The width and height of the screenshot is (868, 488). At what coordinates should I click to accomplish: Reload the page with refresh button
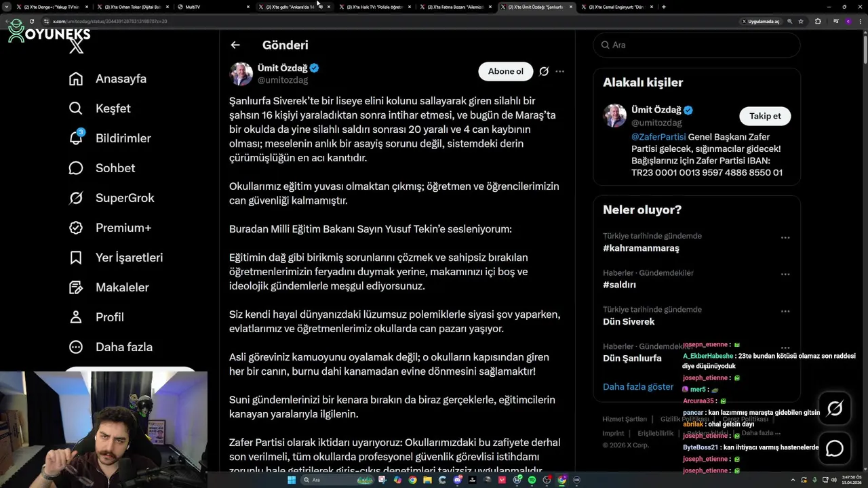point(31,21)
